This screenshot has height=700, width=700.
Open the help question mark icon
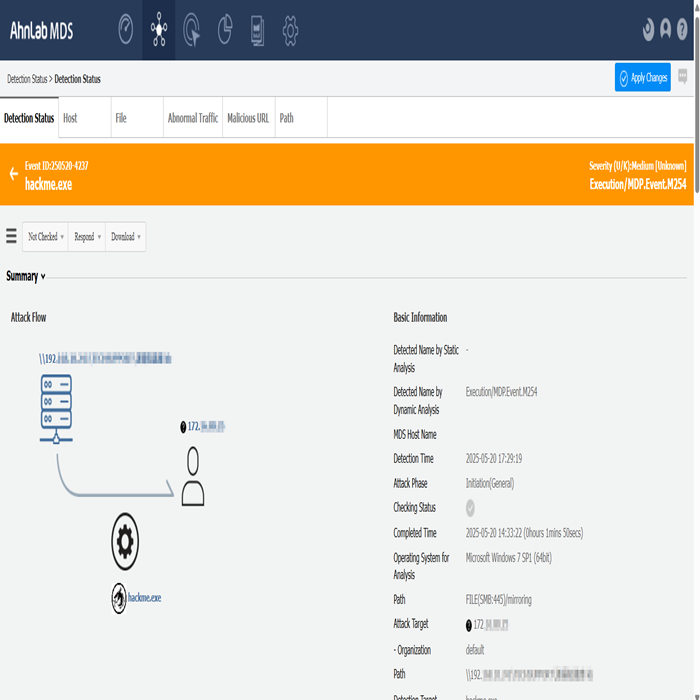[x=682, y=29]
